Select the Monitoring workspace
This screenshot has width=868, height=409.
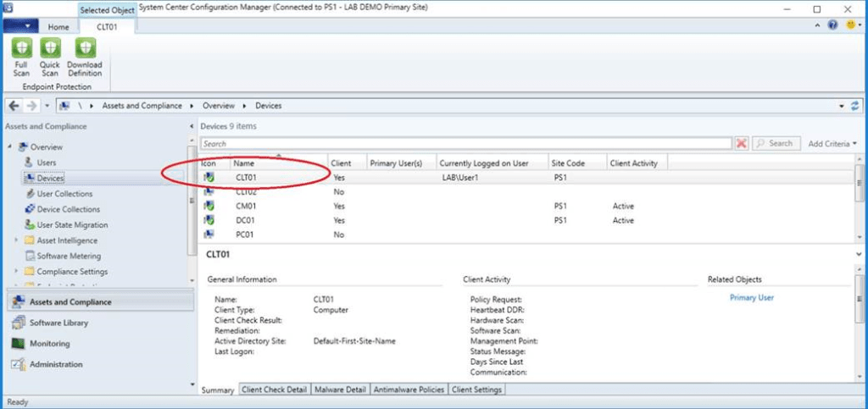click(x=49, y=344)
